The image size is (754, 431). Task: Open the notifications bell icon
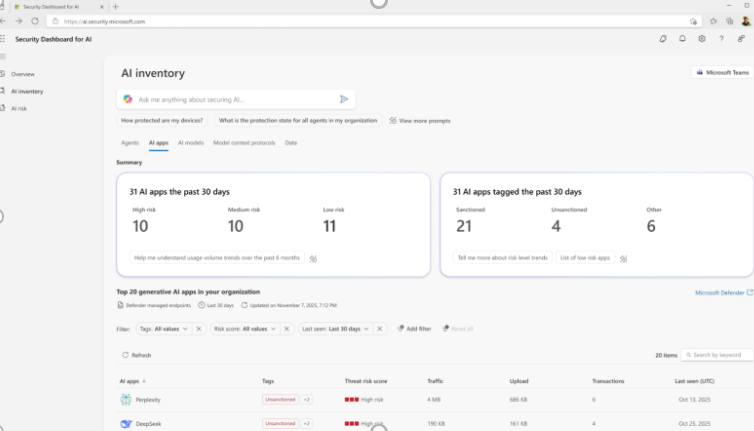coord(682,39)
